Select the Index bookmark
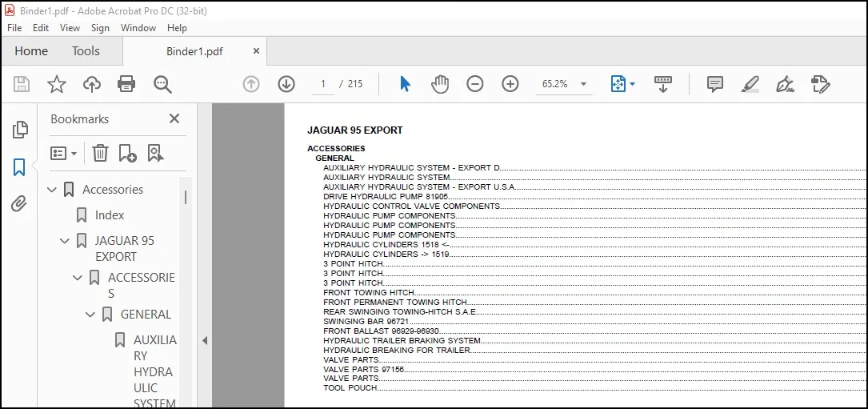Screen dimensions: 868x409 pos(110,215)
